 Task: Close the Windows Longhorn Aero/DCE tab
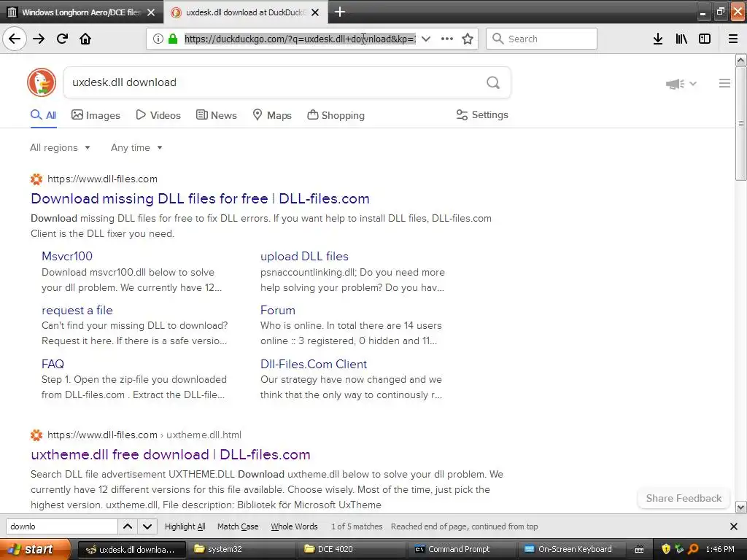point(151,12)
